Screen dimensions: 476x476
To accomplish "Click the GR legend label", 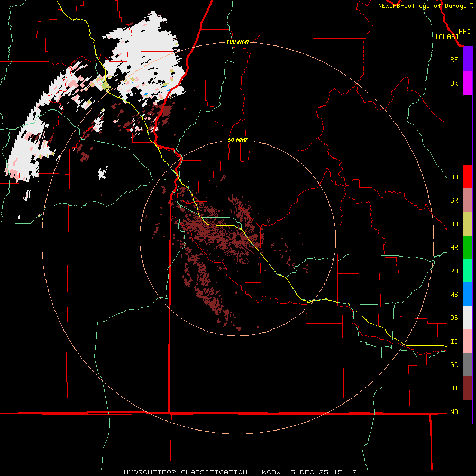I will [454, 200].
